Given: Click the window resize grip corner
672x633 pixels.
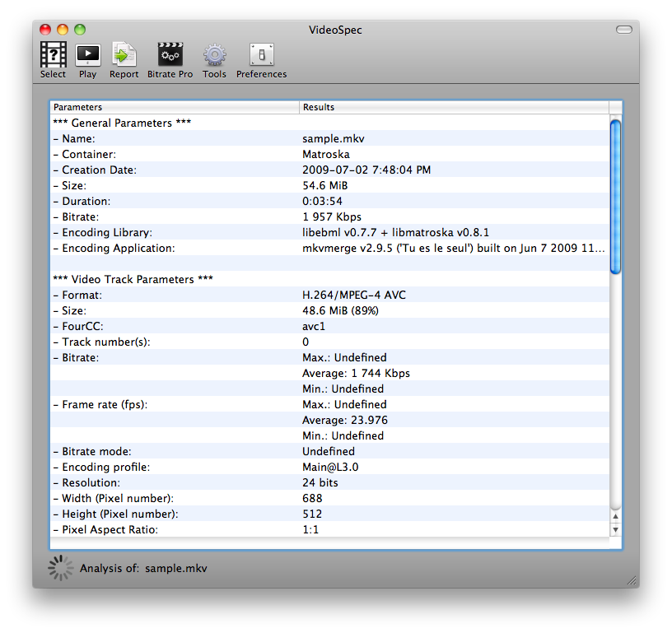Looking at the screenshot, I should coord(632,580).
